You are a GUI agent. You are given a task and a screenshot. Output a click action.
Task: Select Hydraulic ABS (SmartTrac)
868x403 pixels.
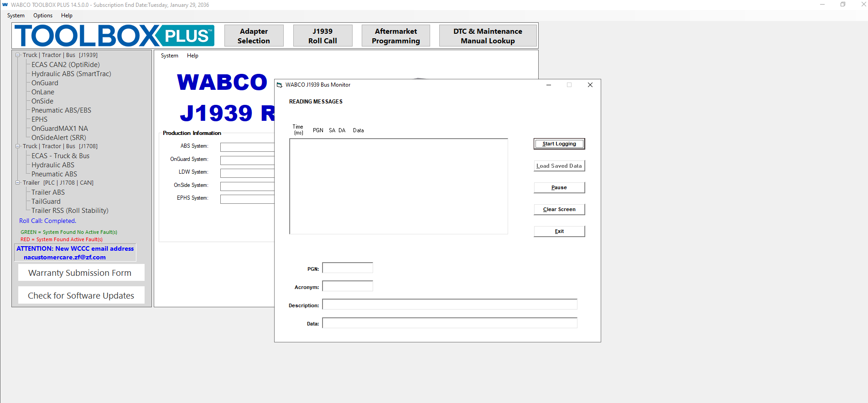(71, 74)
